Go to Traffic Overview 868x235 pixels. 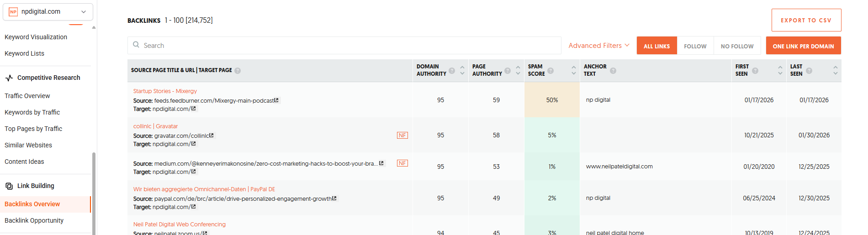[27, 96]
